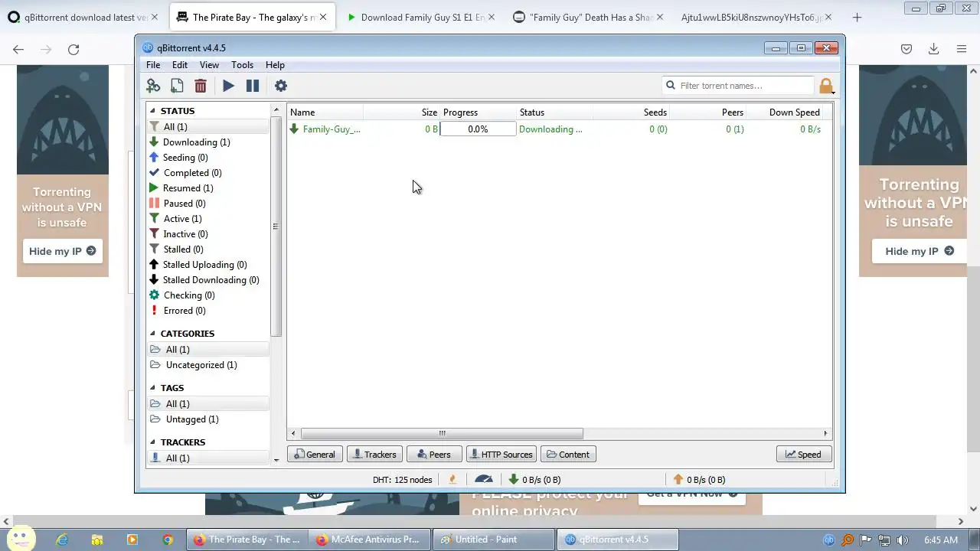Click the red trash delete torrent icon
The width and height of the screenshot is (980, 551).
(x=201, y=86)
